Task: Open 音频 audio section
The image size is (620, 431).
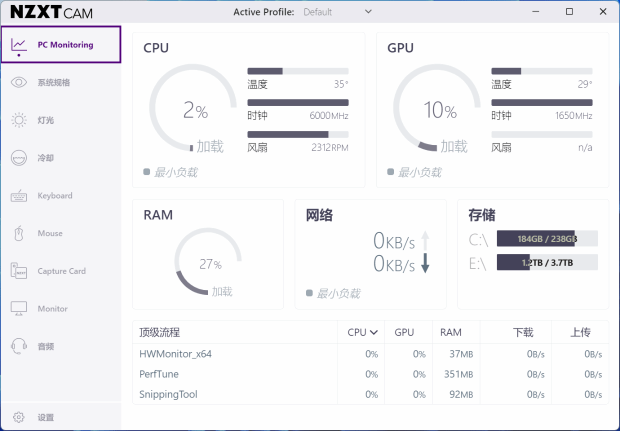Action: (61, 346)
